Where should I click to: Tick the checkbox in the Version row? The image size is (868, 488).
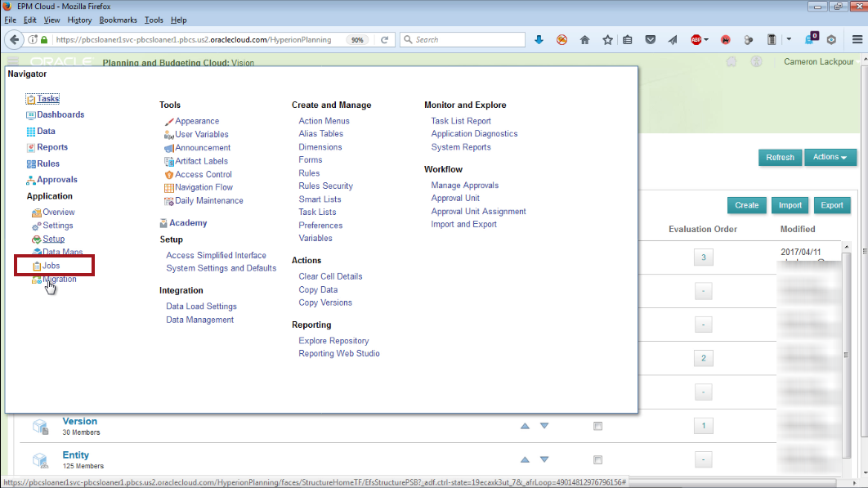(597, 426)
